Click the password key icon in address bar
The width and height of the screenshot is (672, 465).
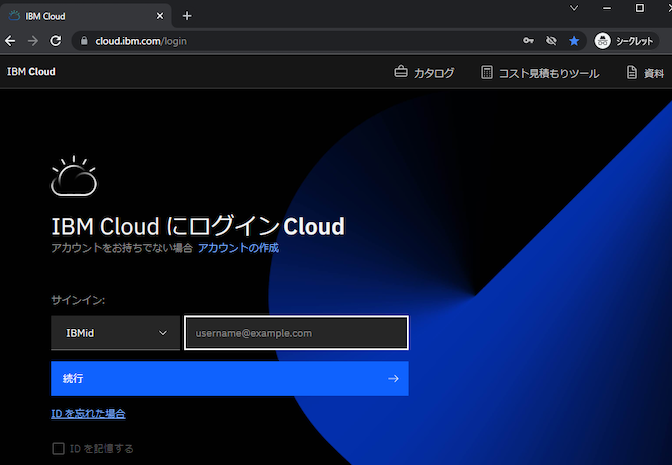[528, 41]
